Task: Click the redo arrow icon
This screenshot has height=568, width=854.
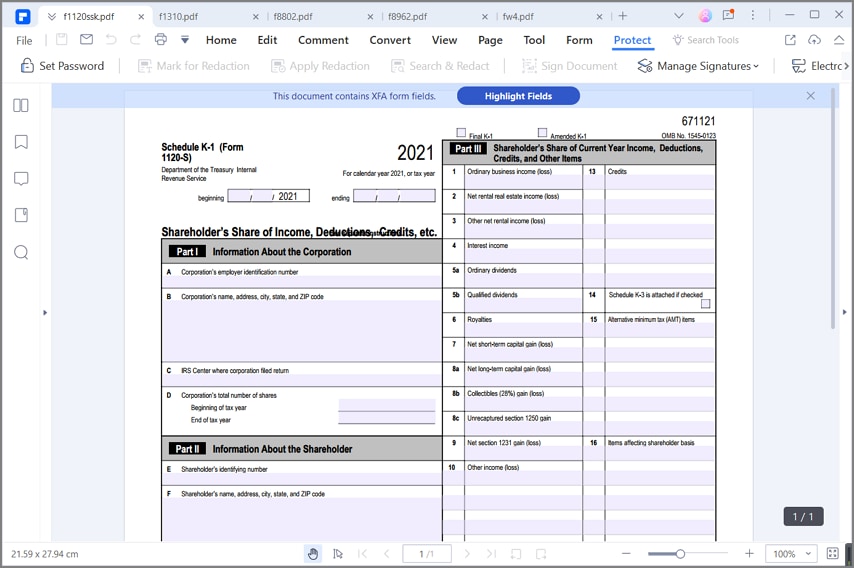Action: pos(135,39)
